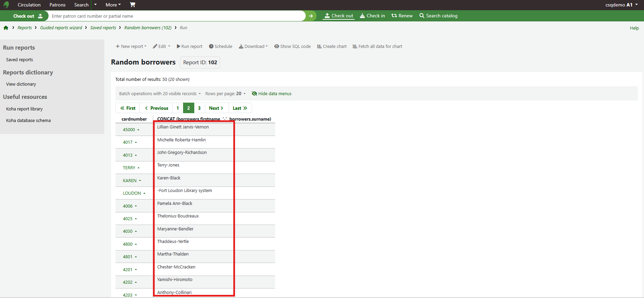Click Reports in the breadcrumb
Image resolution: width=644 pixels, height=298 pixels.
pyautogui.click(x=24, y=28)
